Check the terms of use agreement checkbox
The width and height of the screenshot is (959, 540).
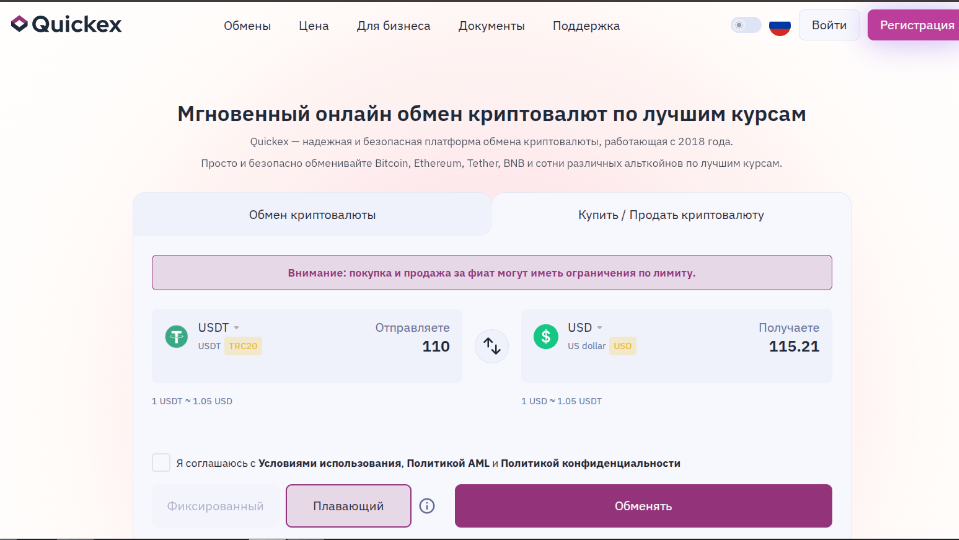tap(161, 462)
